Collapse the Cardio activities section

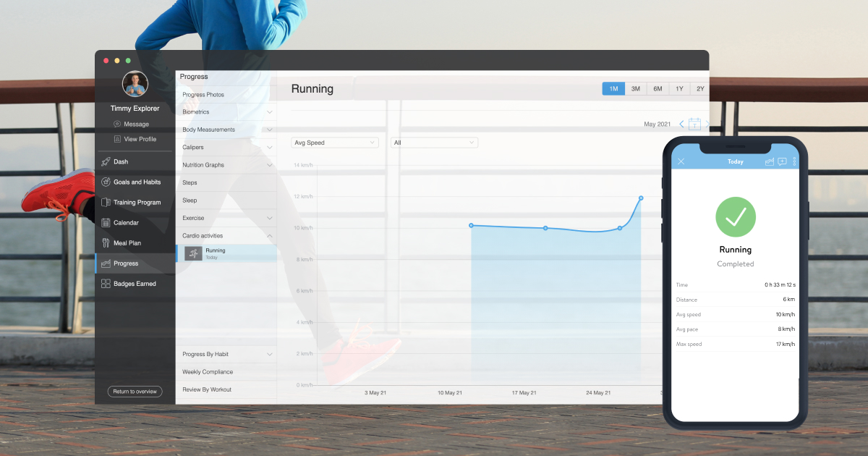click(269, 236)
